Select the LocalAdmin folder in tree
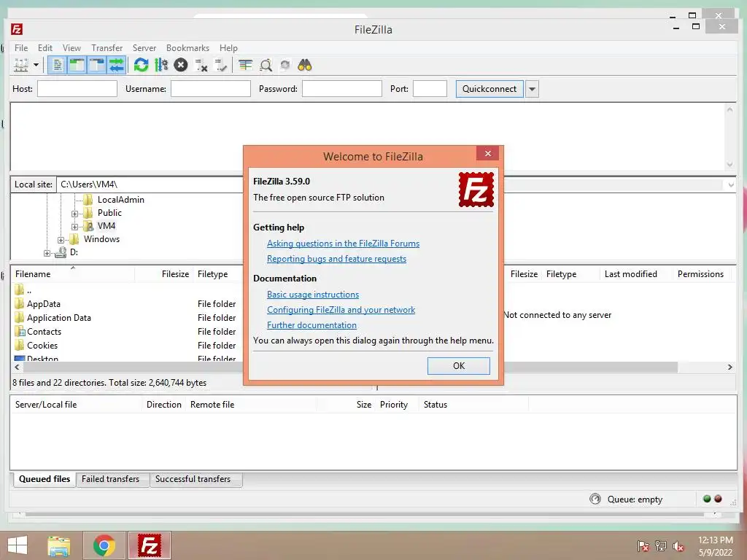The image size is (747, 560). [x=120, y=200]
